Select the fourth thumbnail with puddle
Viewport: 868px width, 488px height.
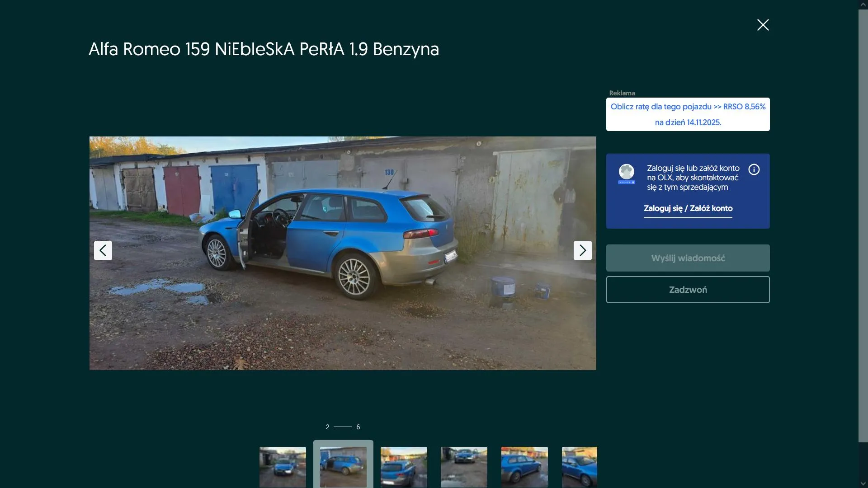464,467
